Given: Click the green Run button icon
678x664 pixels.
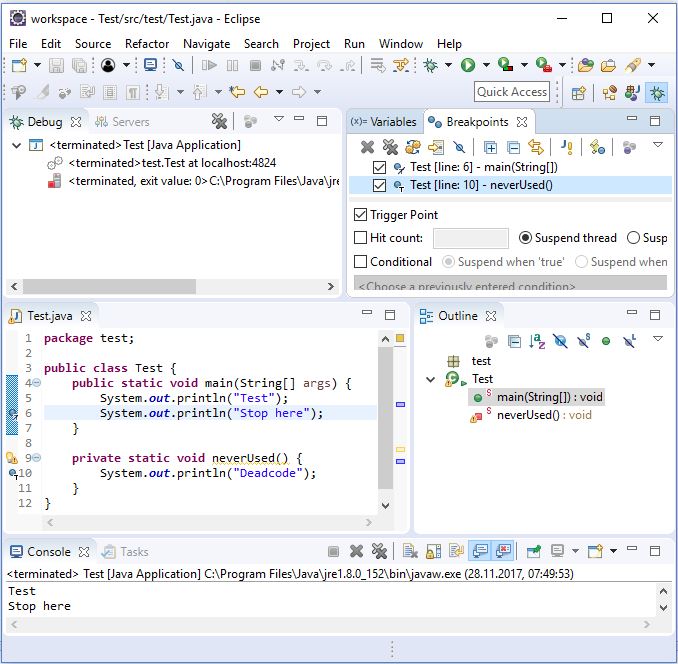Looking at the screenshot, I should 468,66.
